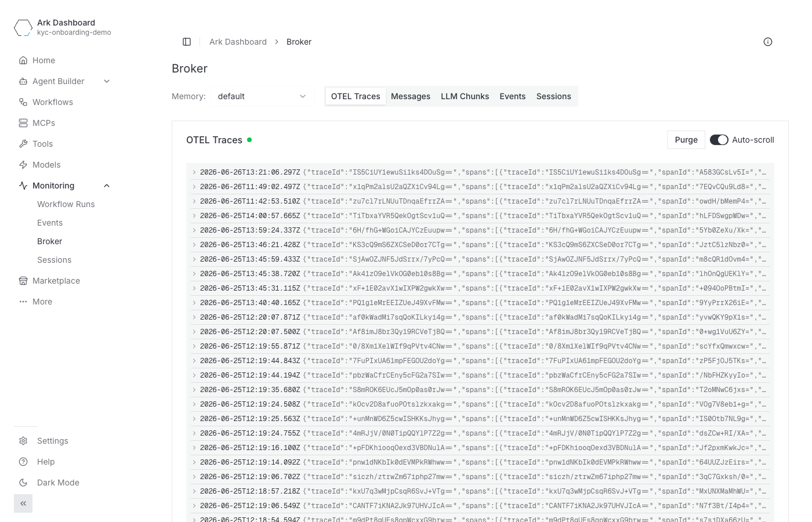Click the Ark Dashboard hexagon logo

(23, 28)
